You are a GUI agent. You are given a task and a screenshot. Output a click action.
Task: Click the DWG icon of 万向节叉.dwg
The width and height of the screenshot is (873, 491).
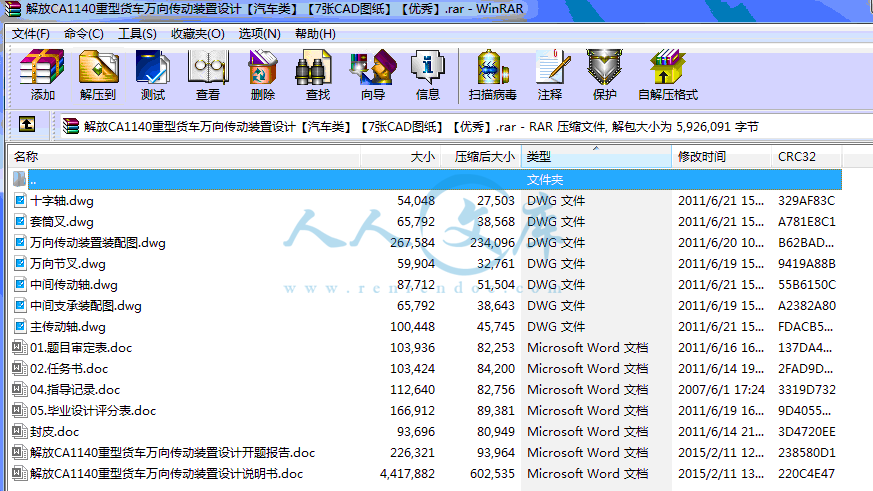[20, 263]
